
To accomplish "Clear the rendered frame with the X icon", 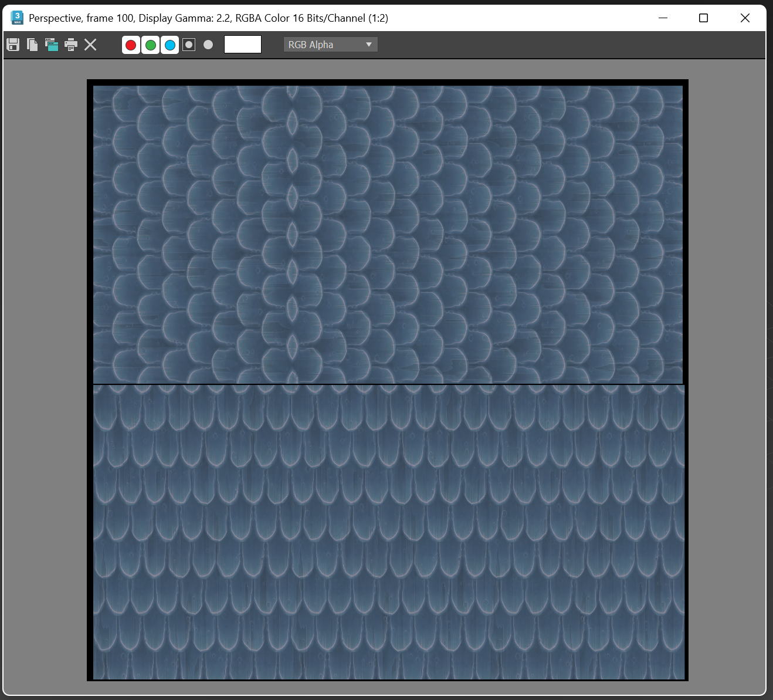I will pyautogui.click(x=90, y=45).
